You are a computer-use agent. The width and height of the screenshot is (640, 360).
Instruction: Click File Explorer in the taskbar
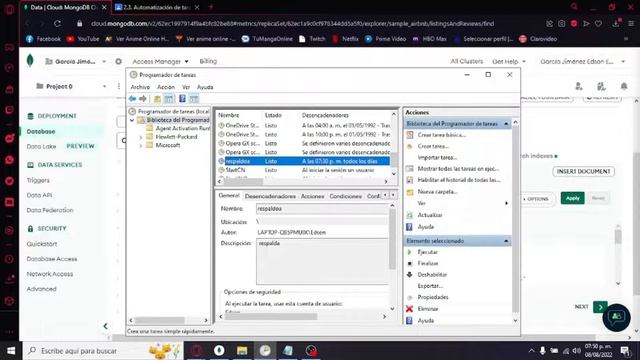242,351
